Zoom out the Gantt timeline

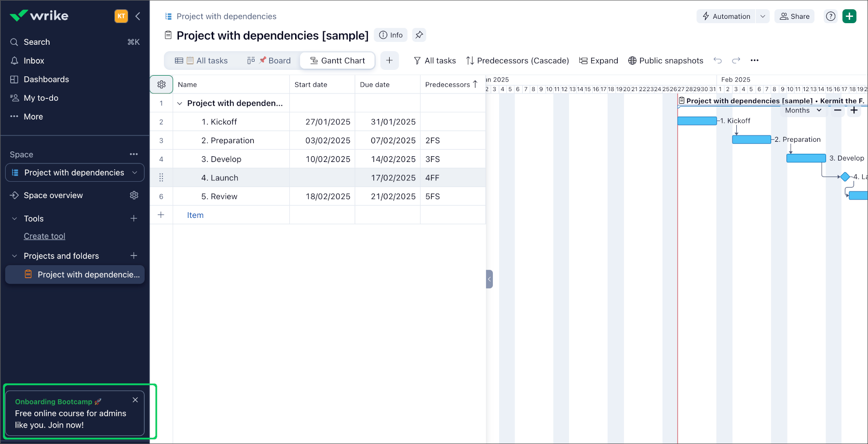(838, 110)
